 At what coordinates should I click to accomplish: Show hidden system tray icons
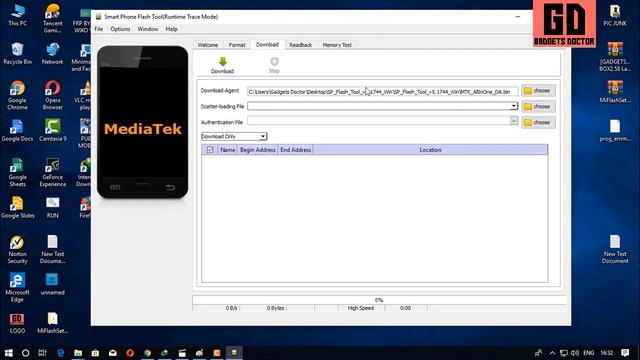click(552, 353)
